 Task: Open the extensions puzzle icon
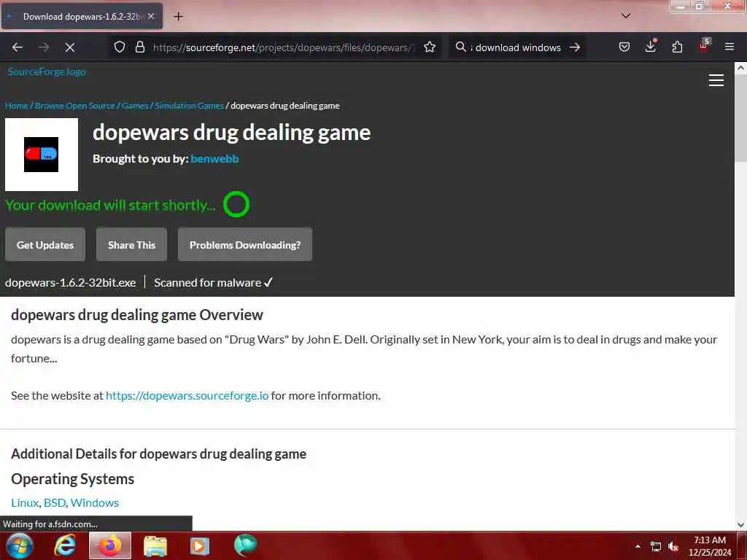pyautogui.click(x=677, y=47)
